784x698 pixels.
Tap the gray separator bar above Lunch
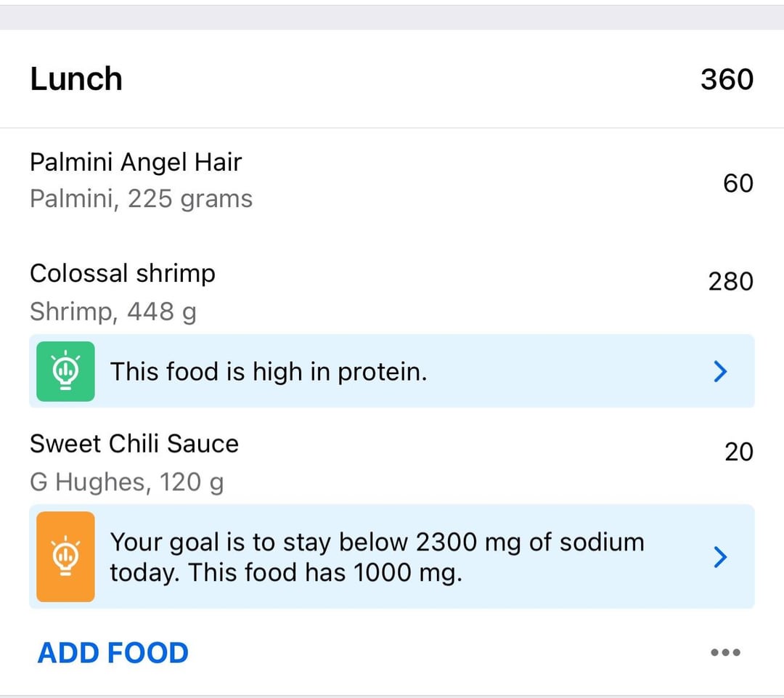coord(392,17)
